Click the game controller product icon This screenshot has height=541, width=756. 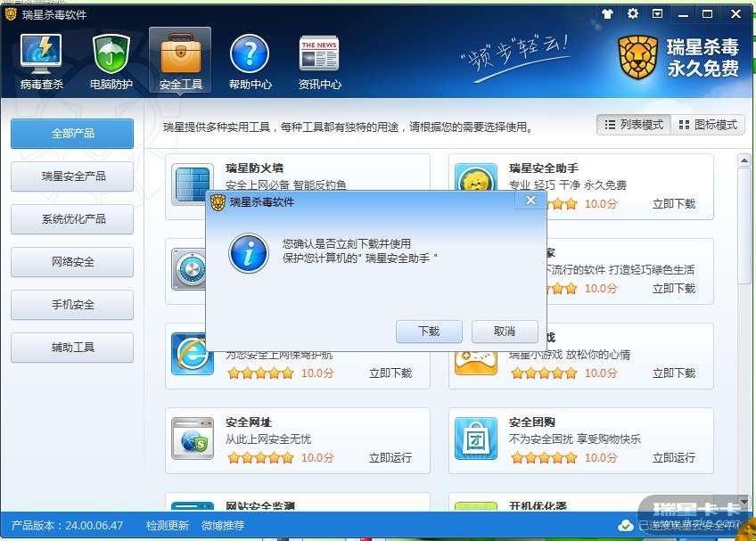476,363
